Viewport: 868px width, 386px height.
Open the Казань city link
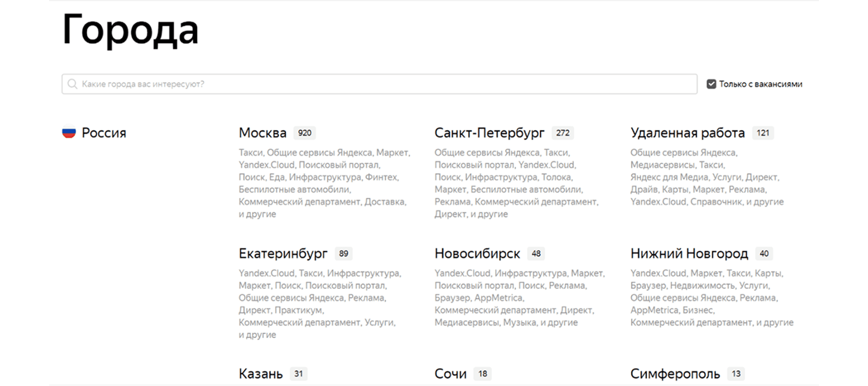point(261,374)
